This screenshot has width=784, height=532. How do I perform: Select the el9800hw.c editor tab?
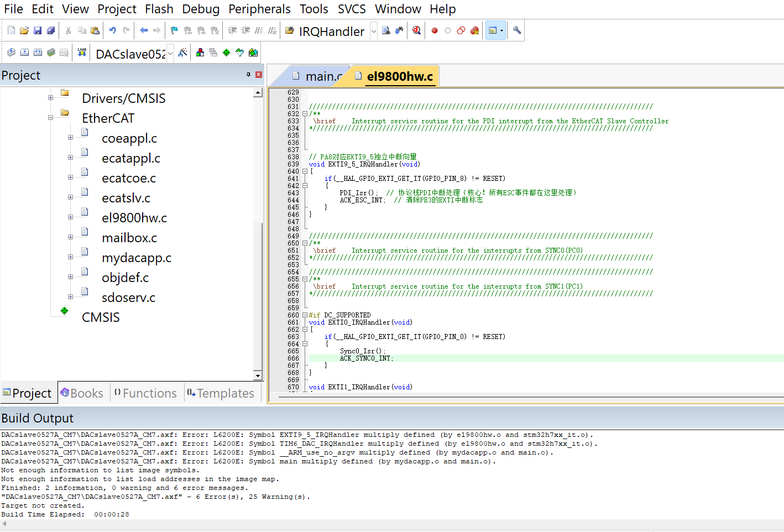click(395, 76)
